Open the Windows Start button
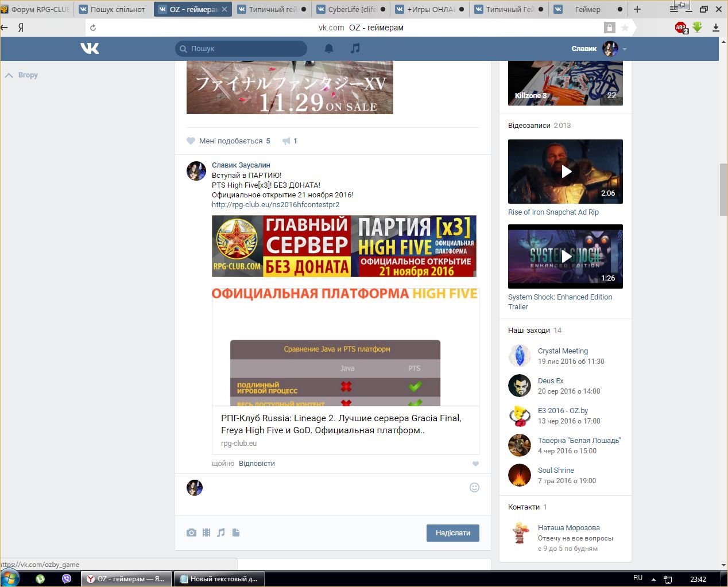 coord(10,578)
